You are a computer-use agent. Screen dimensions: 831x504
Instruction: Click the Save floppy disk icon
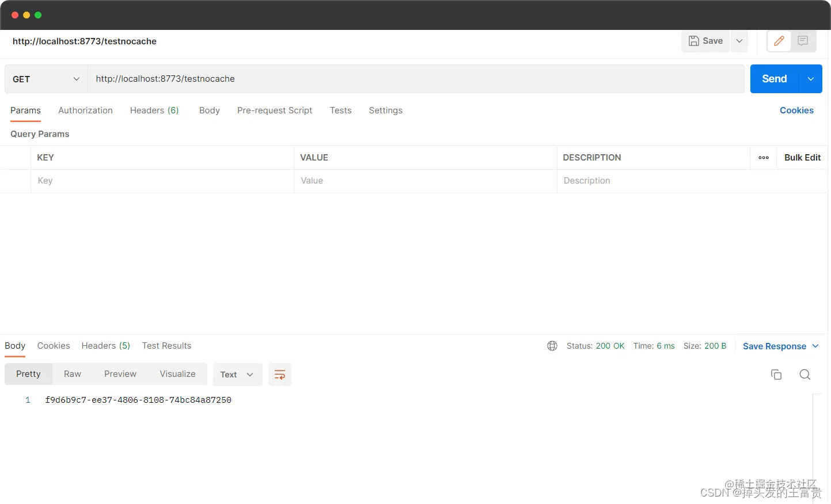click(694, 41)
